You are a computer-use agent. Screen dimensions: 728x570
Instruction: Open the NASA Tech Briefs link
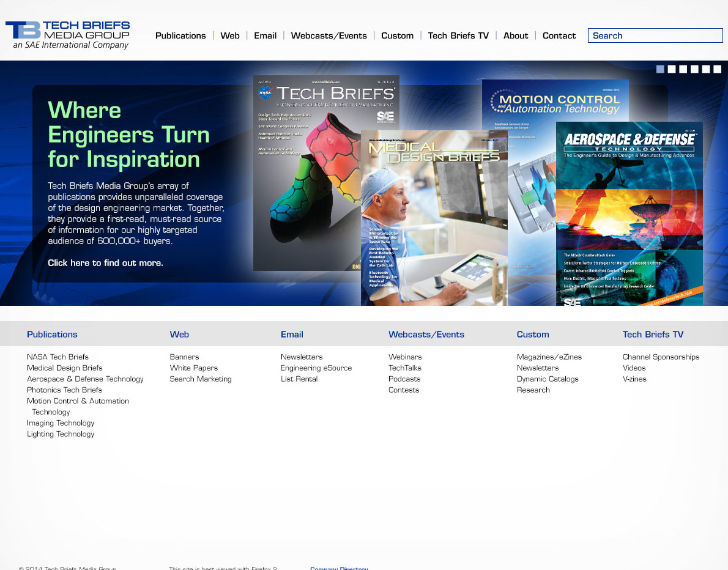[x=58, y=357]
